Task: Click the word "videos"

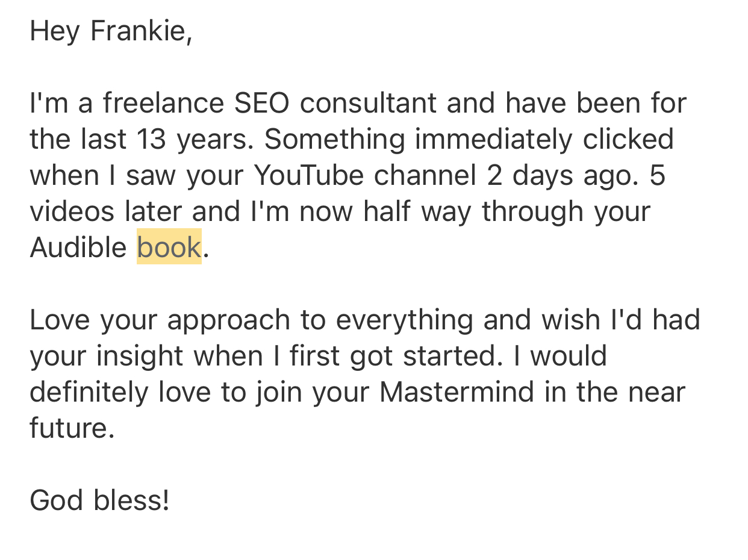Action: click(x=72, y=211)
